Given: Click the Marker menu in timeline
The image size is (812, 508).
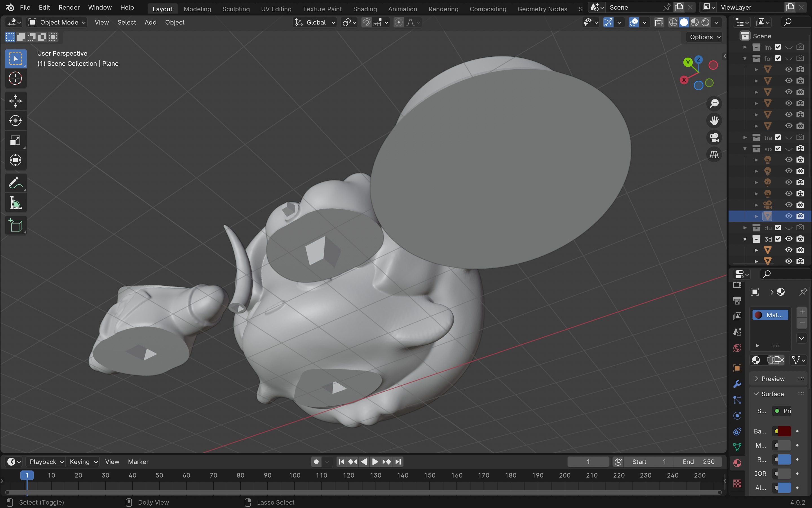Looking at the screenshot, I should coord(138,462).
